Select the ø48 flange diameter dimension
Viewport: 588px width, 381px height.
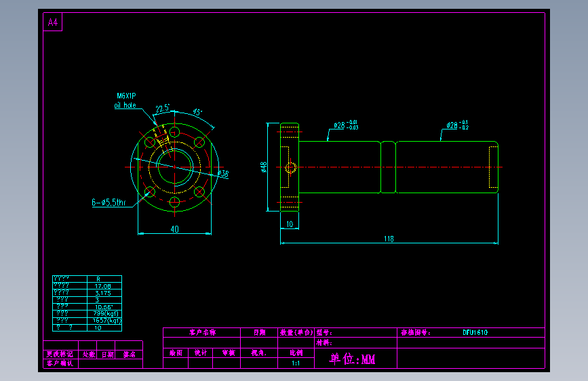[x=264, y=167]
